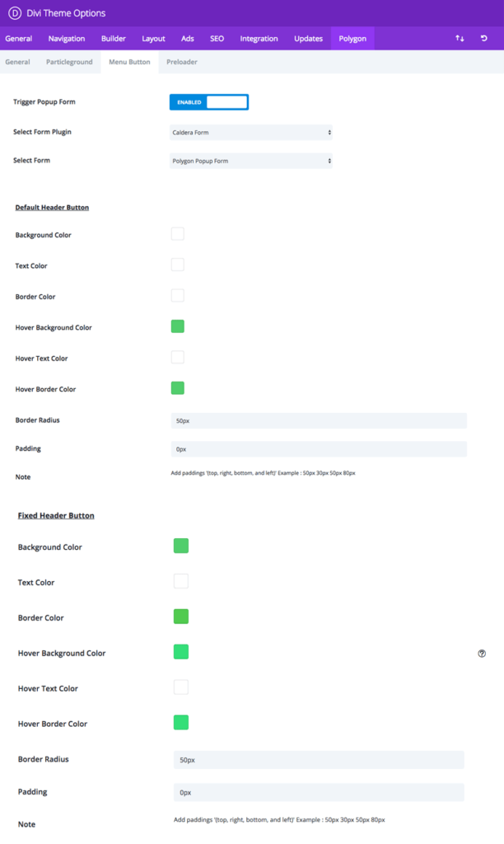The width and height of the screenshot is (504, 844).
Task: Click Fixed Header Padding input field
Action: pyautogui.click(x=318, y=792)
